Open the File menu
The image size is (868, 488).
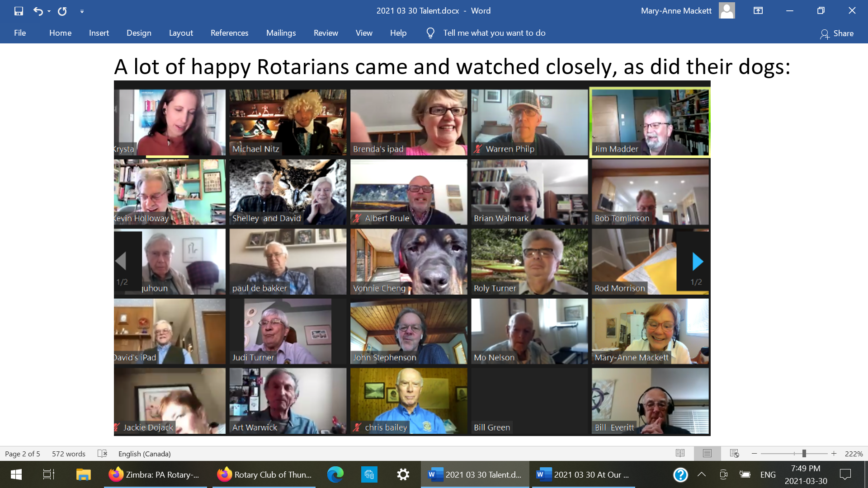coord(20,33)
